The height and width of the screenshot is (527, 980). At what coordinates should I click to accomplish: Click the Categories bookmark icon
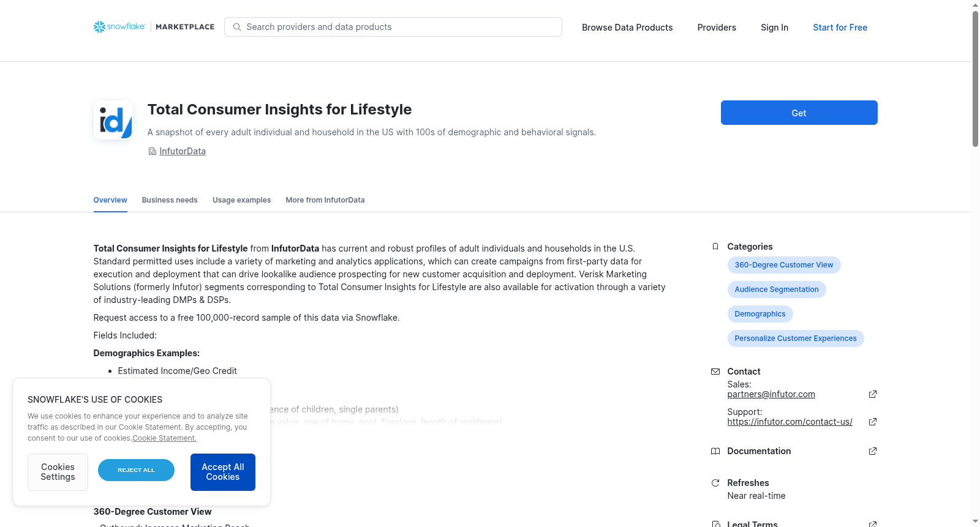(x=715, y=247)
